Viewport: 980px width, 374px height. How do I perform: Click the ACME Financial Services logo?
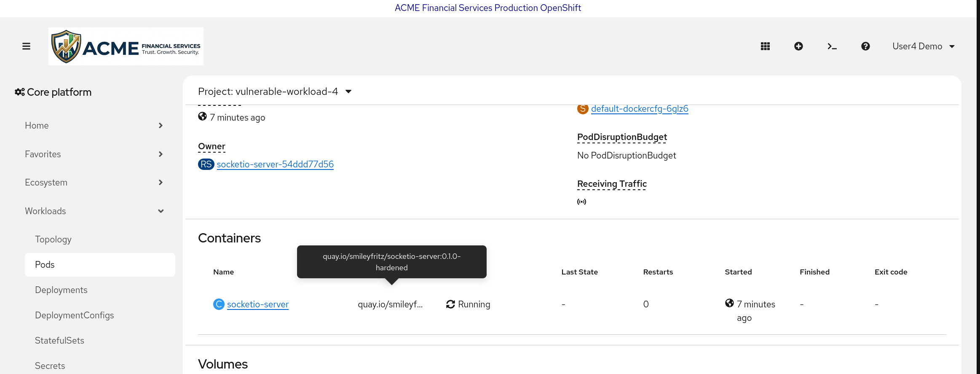(126, 46)
